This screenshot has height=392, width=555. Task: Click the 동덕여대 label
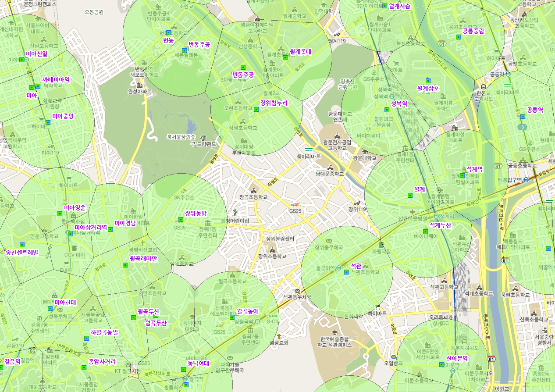click(x=199, y=363)
